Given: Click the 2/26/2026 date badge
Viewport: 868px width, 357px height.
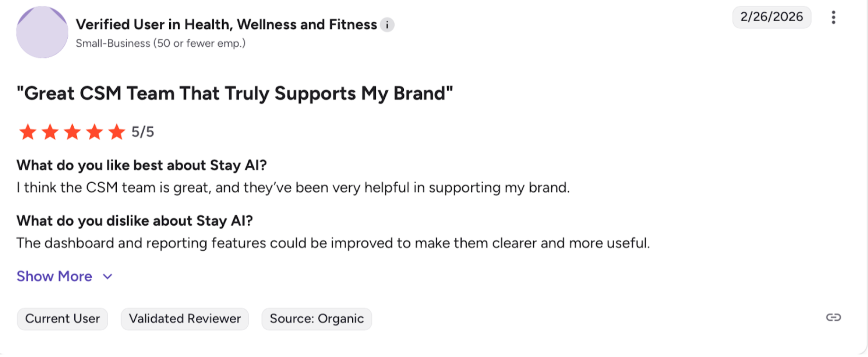Looking at the screenshot, I should click(x=772, y=17).
